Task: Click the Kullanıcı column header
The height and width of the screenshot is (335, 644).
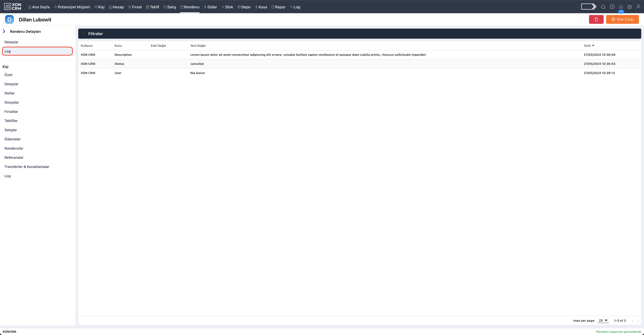Action: (x=87, y=46)
